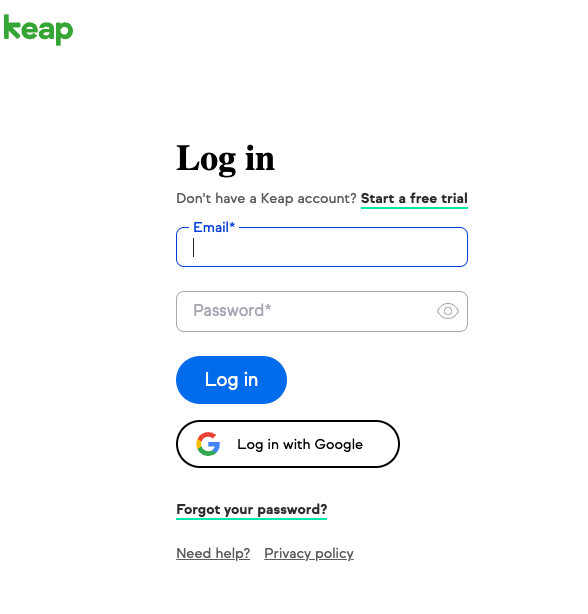Click the Don't have a Keap account text
Viewport: 588px width, 614px height.
click(x=266, y=199)
